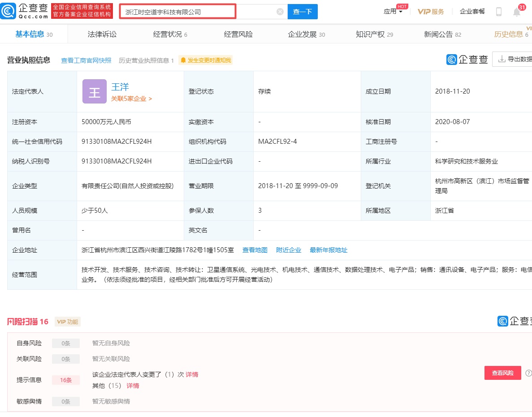Screen dimensions: 532x417
Task: Click the 导出数据 export button
Action: pos(513,59)
